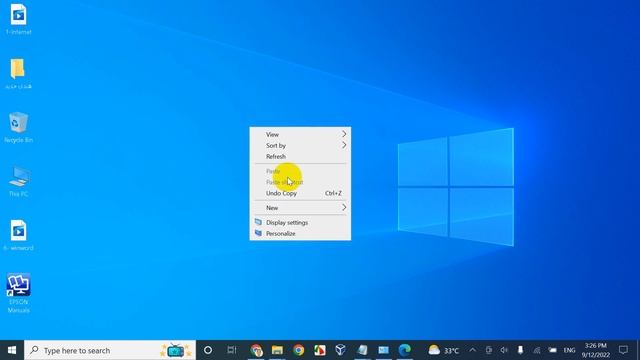Choose Refresh from the context menu
640x360 pixels.
(300, 156)
